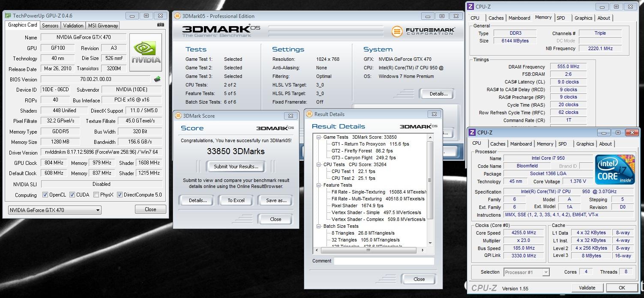Image resolution: width=644 pixels, height=298 pixels.
Task: Click the GPU Clock 804 MHz value
Action: pos(54,163)
